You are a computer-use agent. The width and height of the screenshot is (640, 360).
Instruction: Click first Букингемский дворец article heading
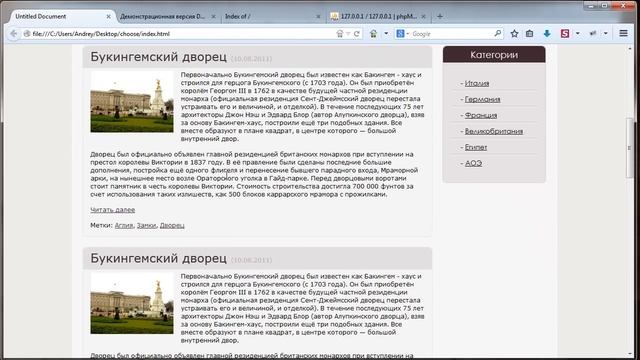(158, 57)
